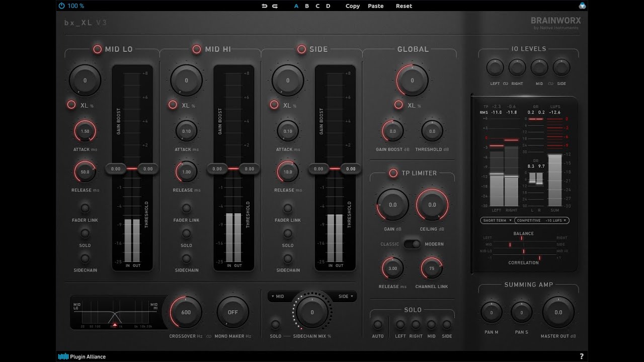Toggle the TP LIMITER power button
Viewport: 644px width, 362px height.
pyautogui.click(x=393, y=173)
